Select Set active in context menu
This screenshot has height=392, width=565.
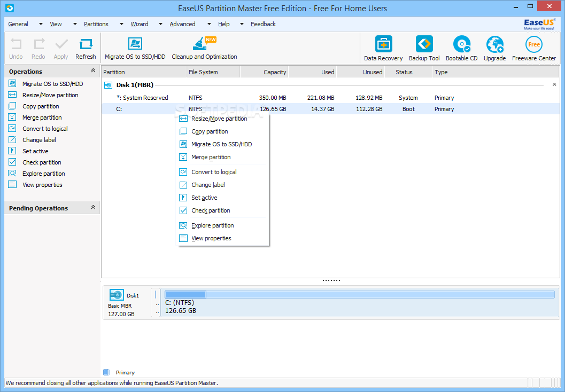(222, 198)
